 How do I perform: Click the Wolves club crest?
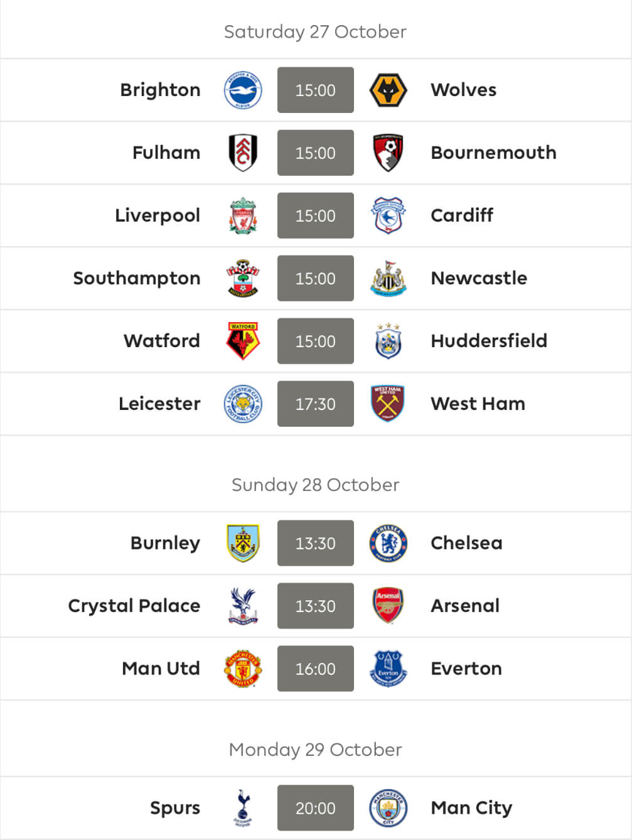(388, 90)
